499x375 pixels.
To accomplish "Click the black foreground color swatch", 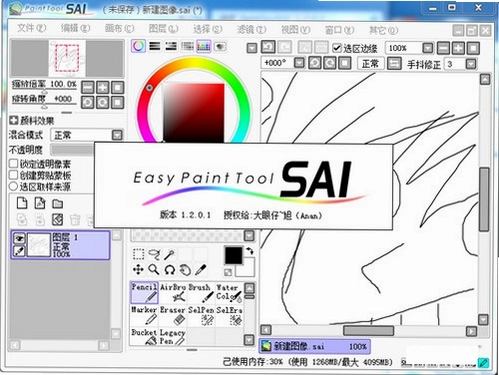I will pyautogui.click(x=233, y=256).
